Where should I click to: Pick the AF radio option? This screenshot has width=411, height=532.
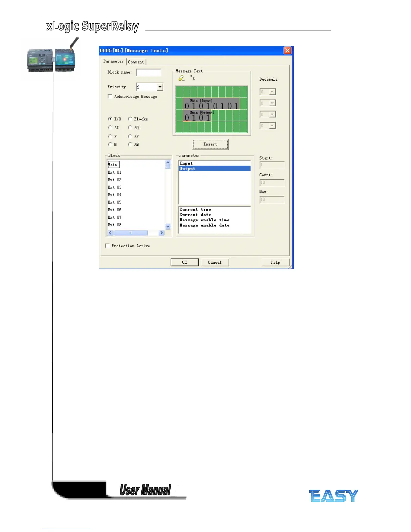pos(130,136)
